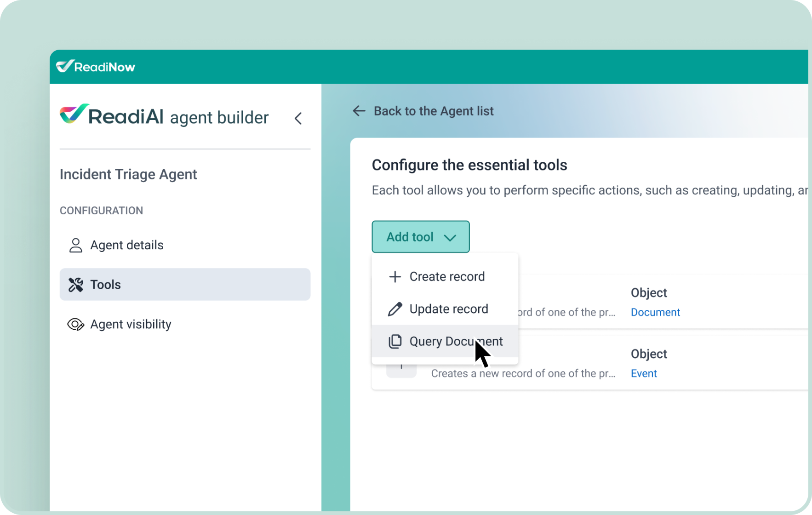Viewport: 812px width, 515px height.
Task: Click the chevron on Add tool dropdown
Action: tap(450, 237)
